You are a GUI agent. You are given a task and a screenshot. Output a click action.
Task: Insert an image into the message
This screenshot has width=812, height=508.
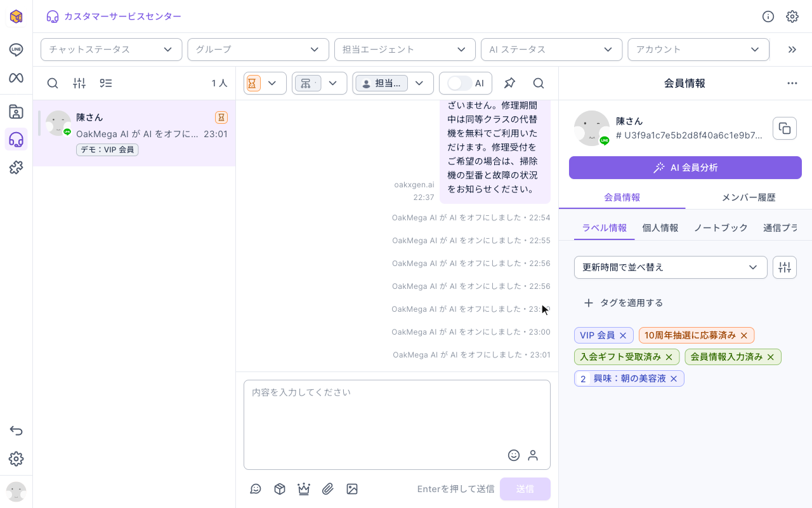[352, 489]
